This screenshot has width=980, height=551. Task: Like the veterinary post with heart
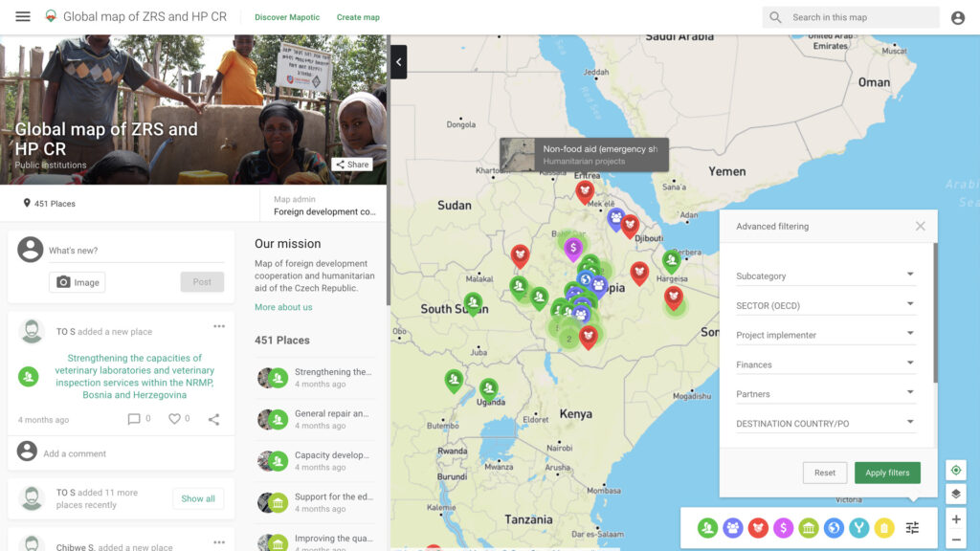pyautogui.click(x=174, y=419)
